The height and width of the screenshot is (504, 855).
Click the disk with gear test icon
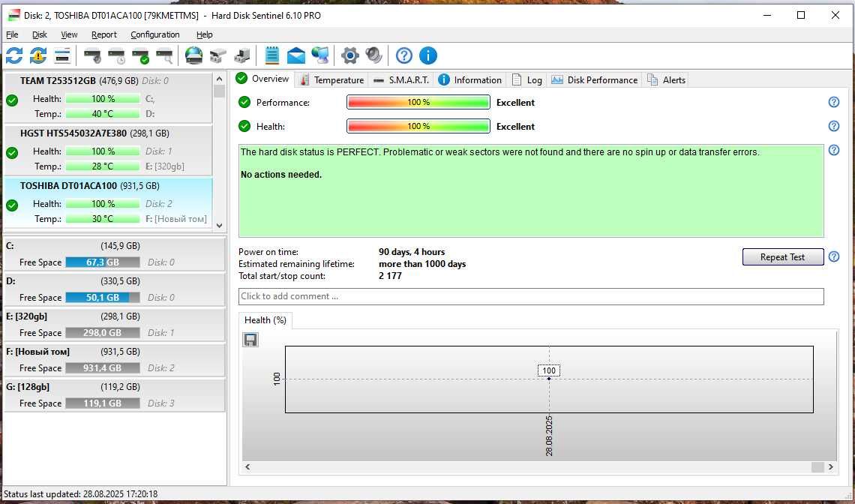pyautogui.click(x=93, y=55)
